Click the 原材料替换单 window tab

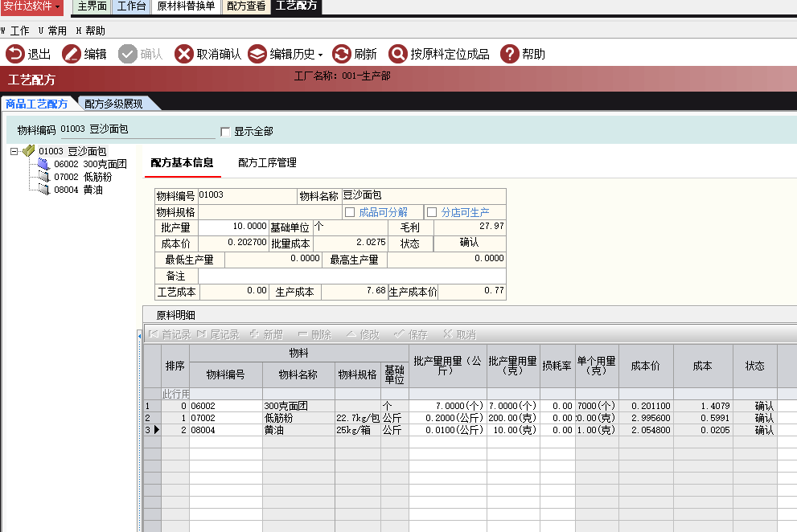(186, 6)
